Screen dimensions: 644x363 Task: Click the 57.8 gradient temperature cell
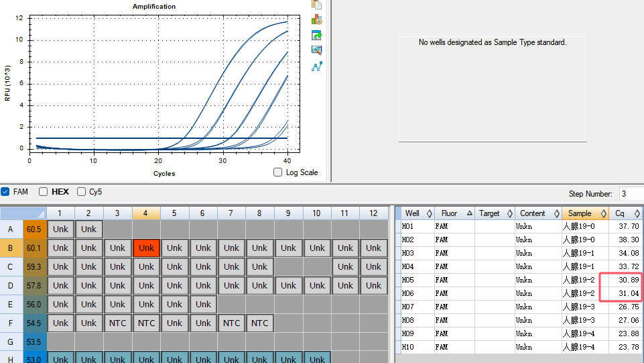34,286
